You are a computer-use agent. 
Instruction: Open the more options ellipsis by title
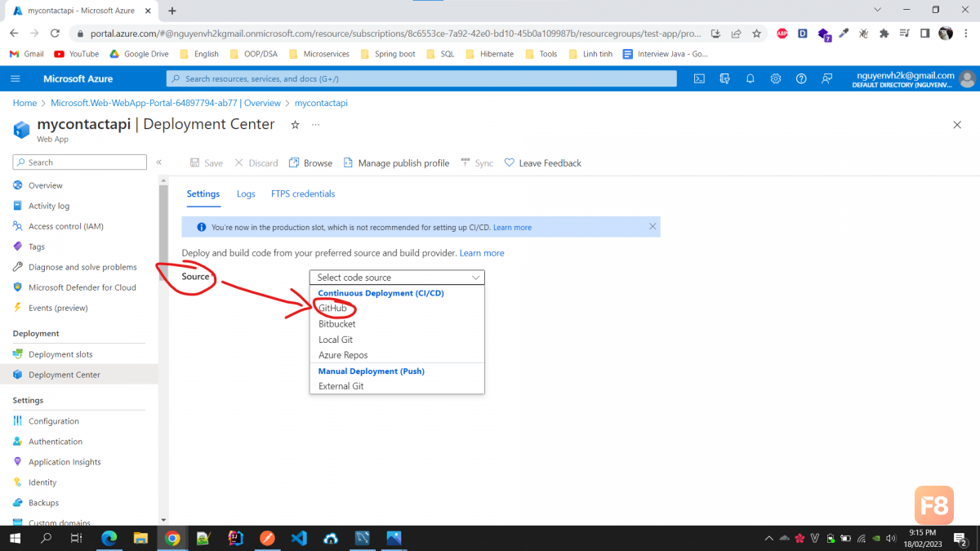(315, 124)
